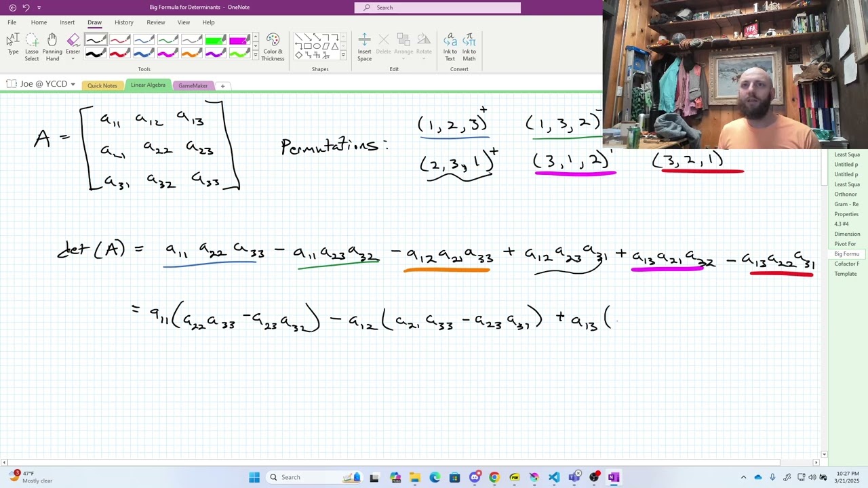This screenshot has height=488, width=868.
Task: Expand the pen gallery more arrow
Action: 256,56
